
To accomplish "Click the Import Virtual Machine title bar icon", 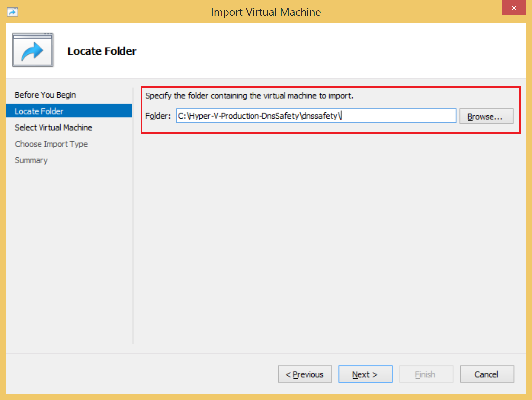I will 13,12.
